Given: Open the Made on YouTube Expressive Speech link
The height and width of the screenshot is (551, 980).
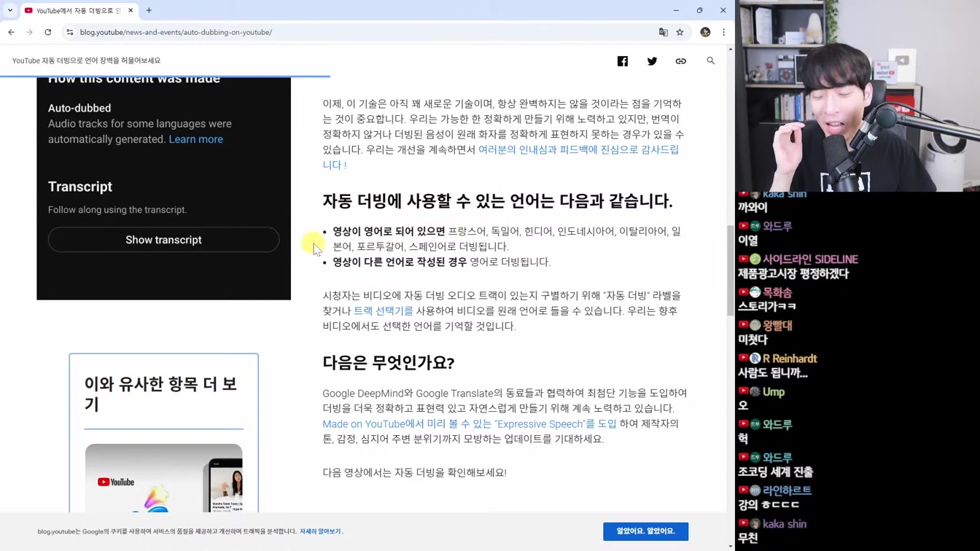Looking at the screenshot, I should pyautogui.click(x=470, y=423).
